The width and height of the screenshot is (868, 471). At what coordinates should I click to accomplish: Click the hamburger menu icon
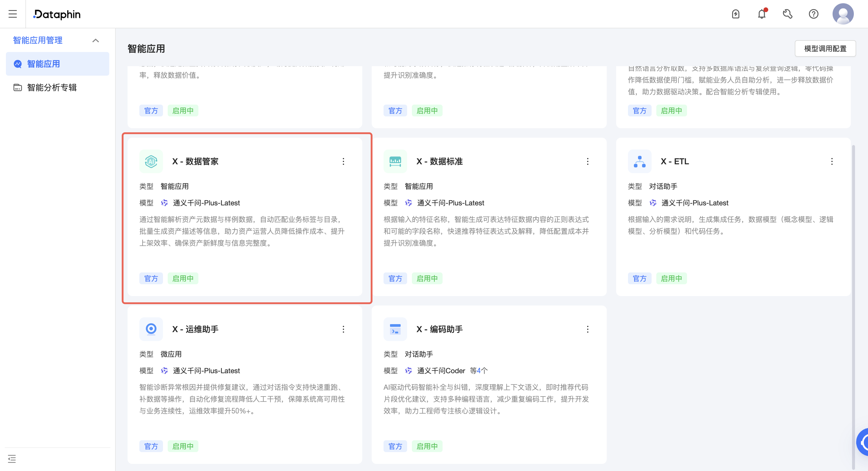(x=13, y=14)
